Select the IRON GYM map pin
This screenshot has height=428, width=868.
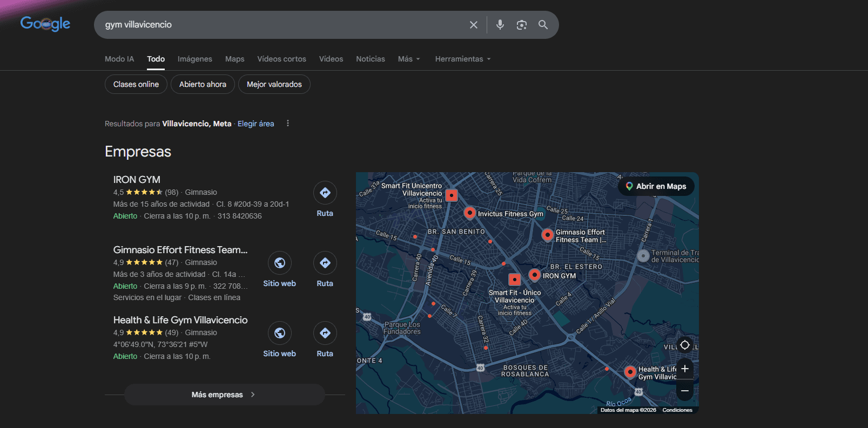[535, 275]
